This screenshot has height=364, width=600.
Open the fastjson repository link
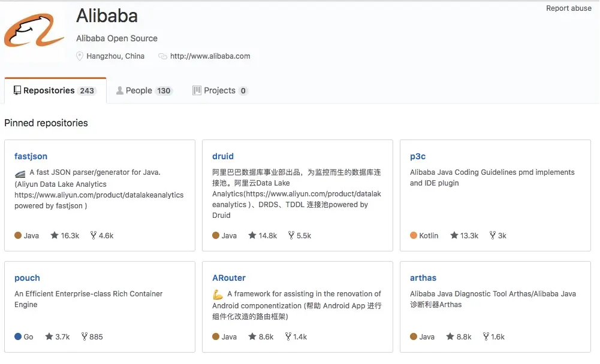tap(31, 156)
